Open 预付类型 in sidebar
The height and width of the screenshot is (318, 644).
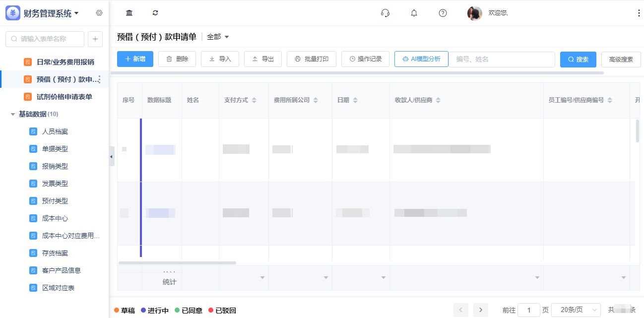click(55, 201)
